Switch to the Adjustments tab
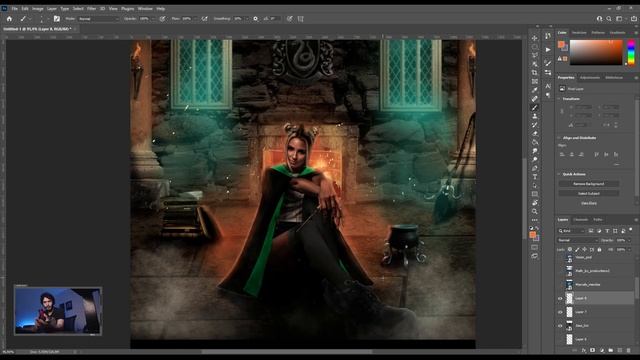Image resolution: width=640 pixels, height=360 pixels. click(590, 78)
